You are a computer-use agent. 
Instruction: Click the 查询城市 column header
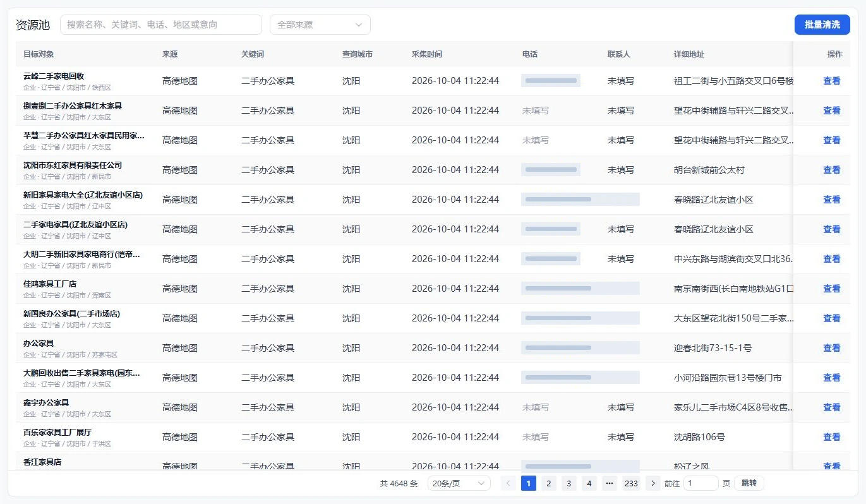[358, 54]
